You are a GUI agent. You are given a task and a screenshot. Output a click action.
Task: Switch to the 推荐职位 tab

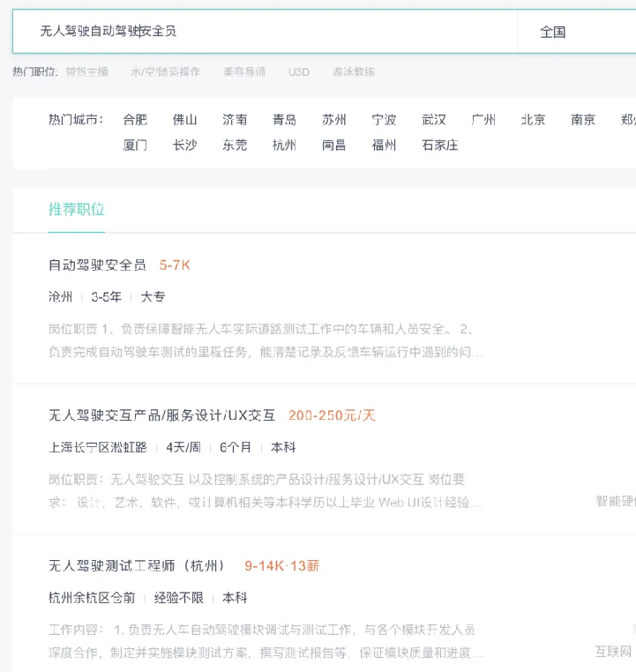[x=77, y=210]
